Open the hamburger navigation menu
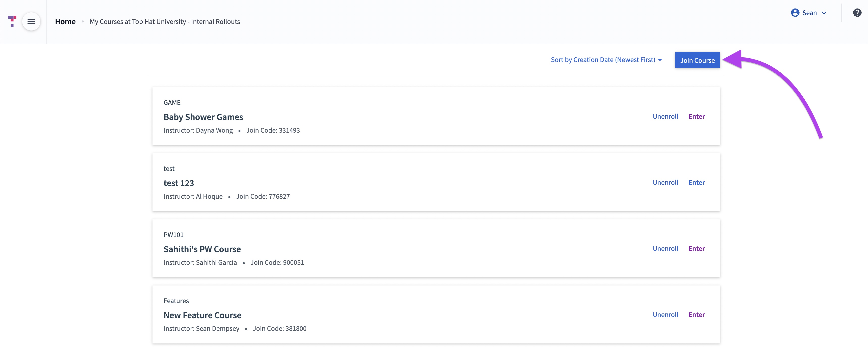868x348 pixels. [x=31, y=21]
